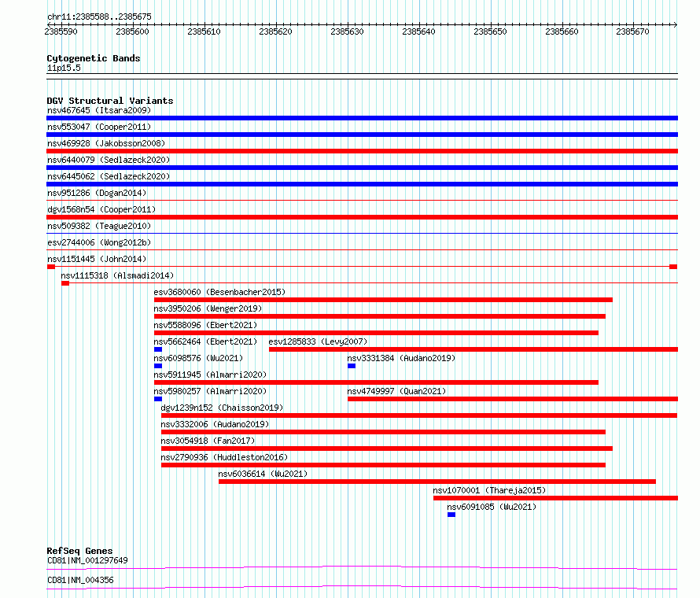Click the small blue block under nsv3331384

click(352, 366)
